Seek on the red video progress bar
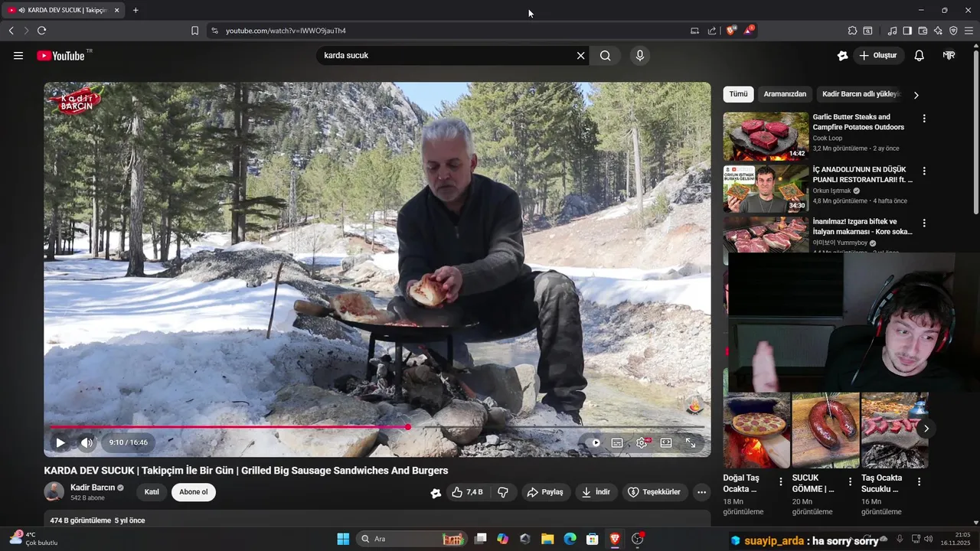Image resolution: width=980 pixels, height=551 pixels. click(x=377, y=427)
